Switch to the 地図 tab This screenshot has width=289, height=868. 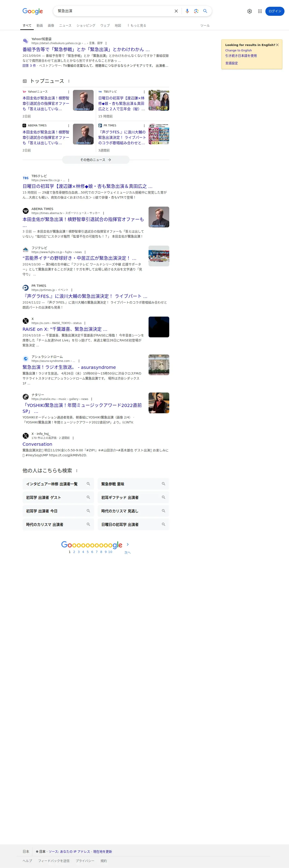pyautogui.click(x=118, y=26)
